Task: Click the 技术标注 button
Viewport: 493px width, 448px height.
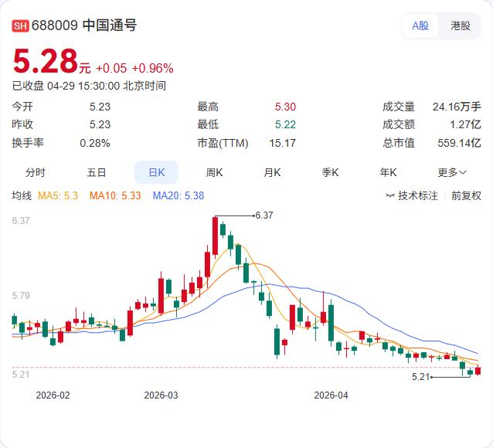Action: (x=412, y=196)
